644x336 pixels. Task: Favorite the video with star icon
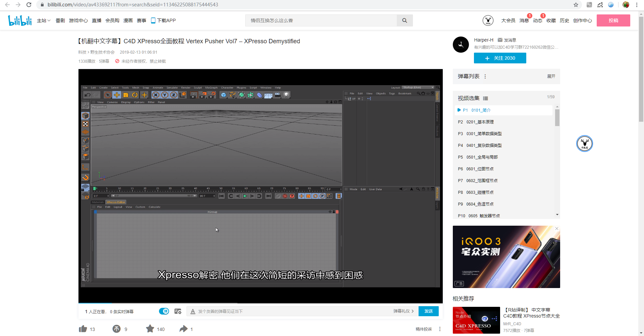150,329
